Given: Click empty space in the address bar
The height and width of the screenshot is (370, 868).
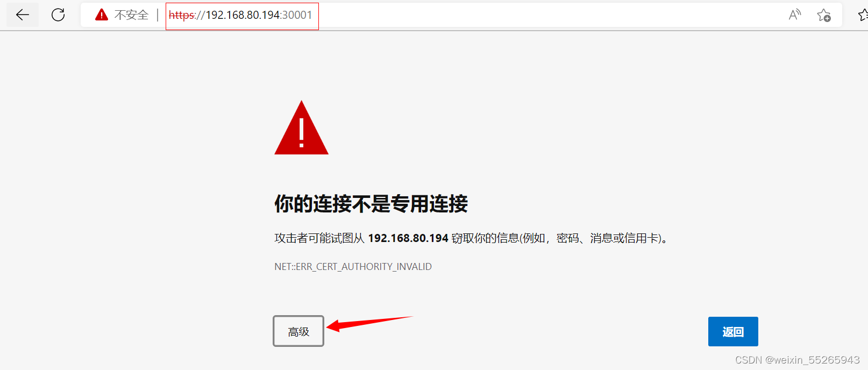Looking at the screenshot, I should click(549, 15).
